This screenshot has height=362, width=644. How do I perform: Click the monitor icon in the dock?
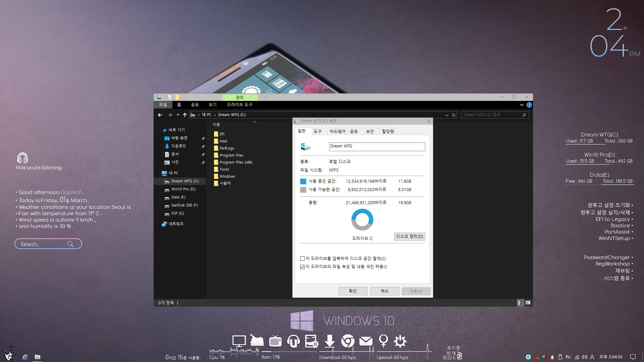click(x=239, y=341)
